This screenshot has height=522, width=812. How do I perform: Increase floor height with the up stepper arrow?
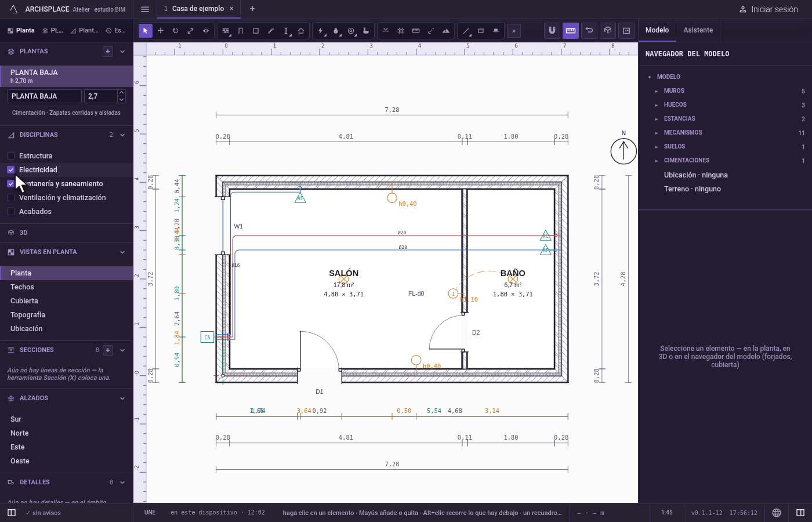121,93
